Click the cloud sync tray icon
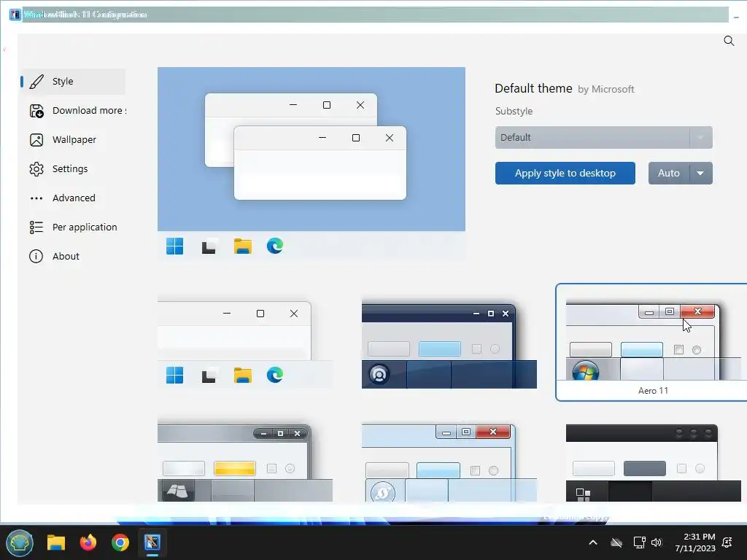Image resolution: width=747 pixels, height=560 pixels. coord(616,542)
